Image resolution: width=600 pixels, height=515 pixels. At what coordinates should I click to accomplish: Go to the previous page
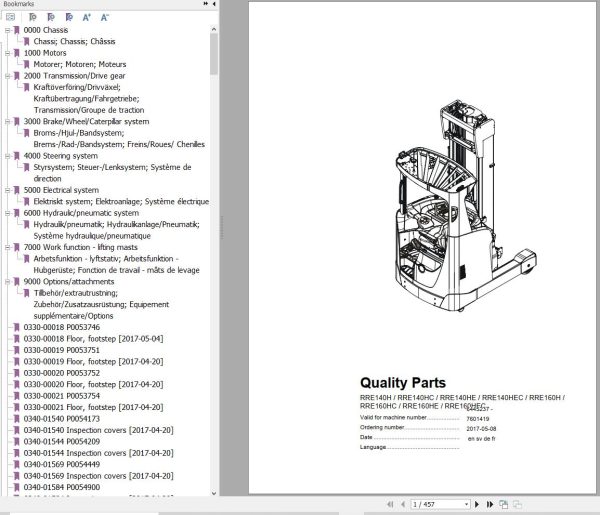point(403,504)
